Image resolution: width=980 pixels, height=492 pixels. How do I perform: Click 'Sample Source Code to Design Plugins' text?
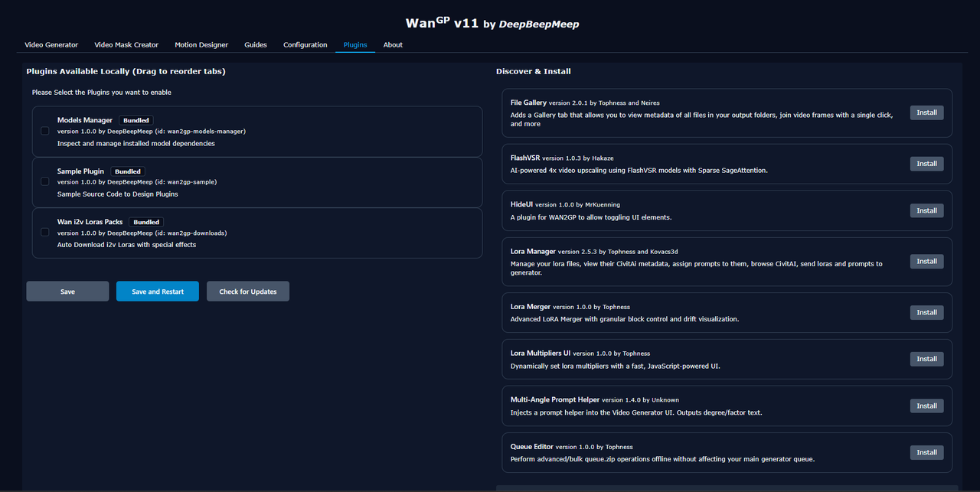[x=118, y=194]
